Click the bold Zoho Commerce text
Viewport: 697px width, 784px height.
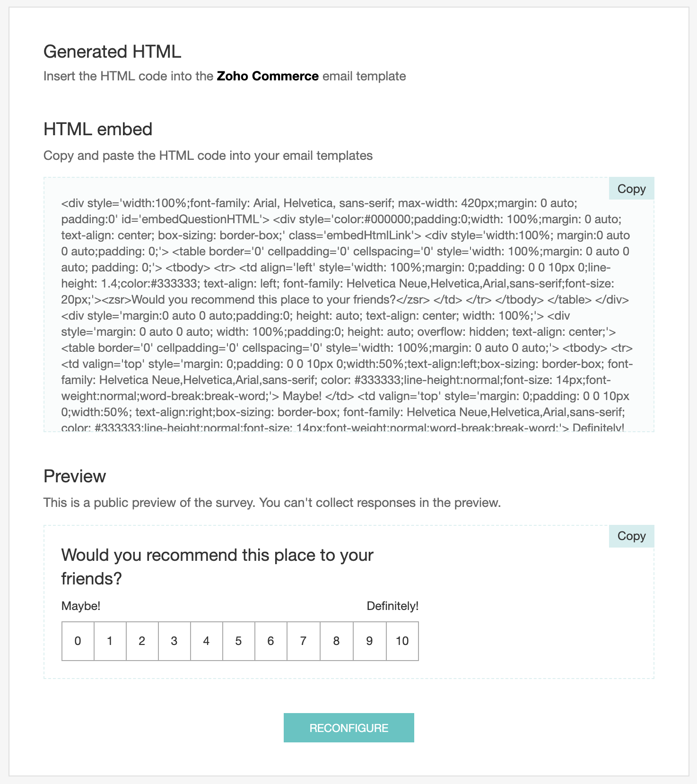click(268, 76)
